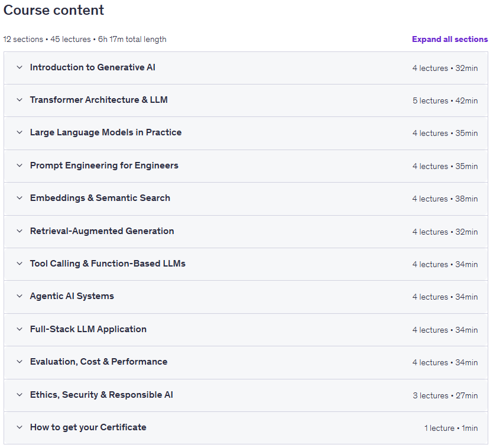Viewport: 493px width, 448px height.
Task: Click the '5 lectures • 42min' text
Action: pos(445,100)
